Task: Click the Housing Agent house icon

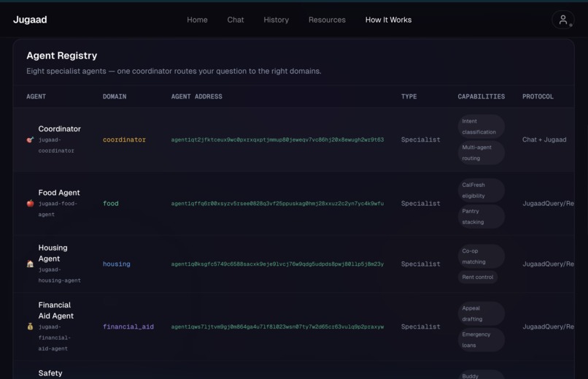Action: pos(30,264)
